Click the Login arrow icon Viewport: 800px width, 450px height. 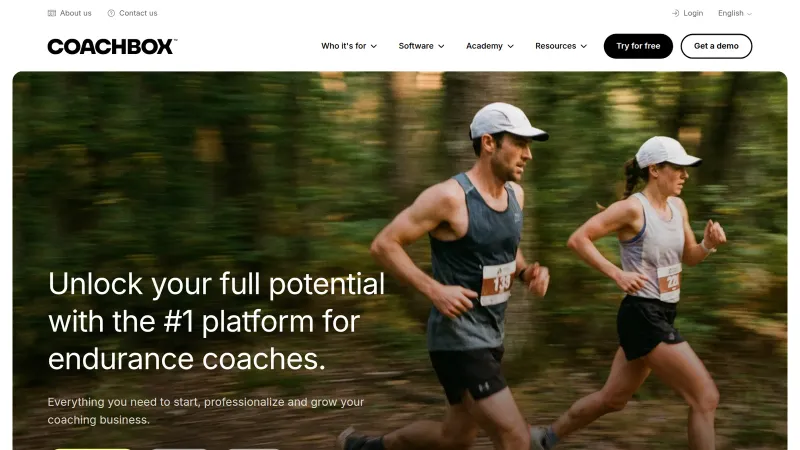tap(675, 13)
